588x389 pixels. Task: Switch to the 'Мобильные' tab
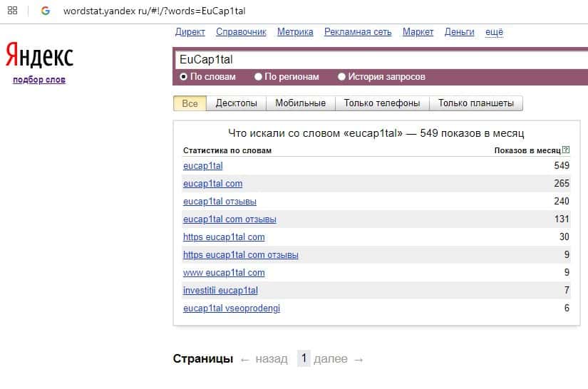tap(300, 103)
